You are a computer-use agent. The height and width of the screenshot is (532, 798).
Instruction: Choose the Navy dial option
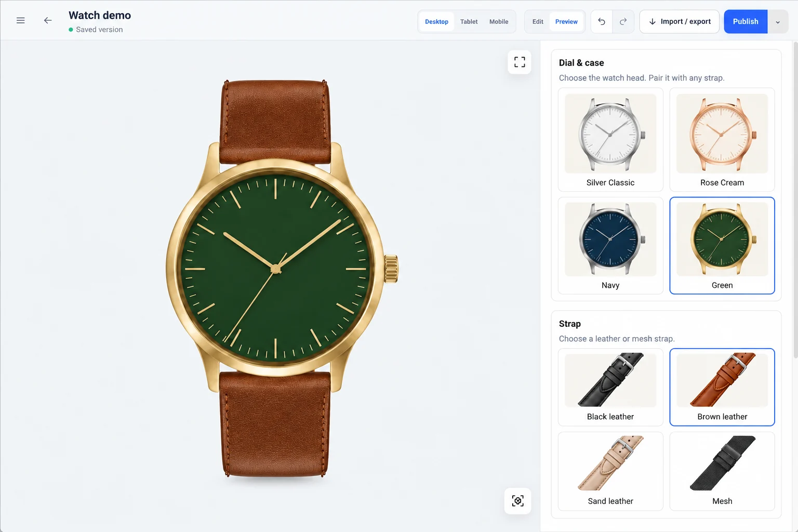click(x=610, y=246)
